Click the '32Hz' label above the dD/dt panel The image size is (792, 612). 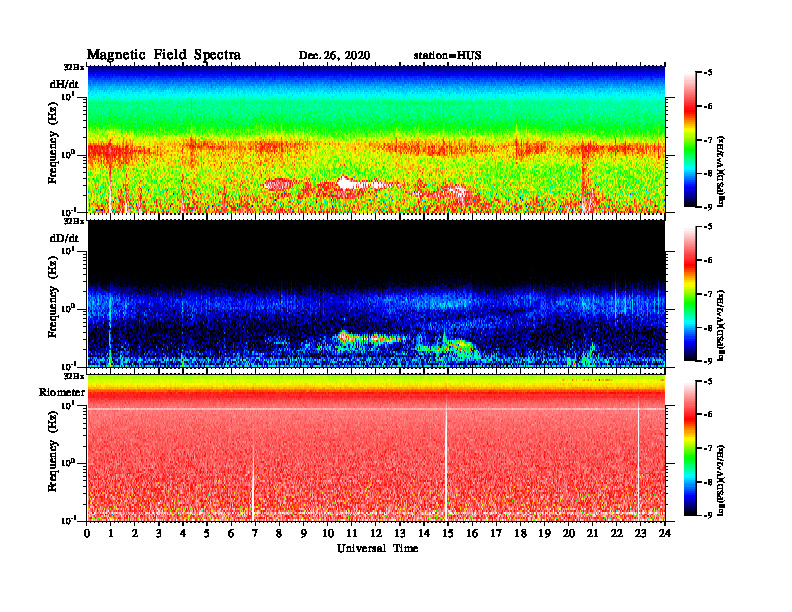click(x=74, y=221)
